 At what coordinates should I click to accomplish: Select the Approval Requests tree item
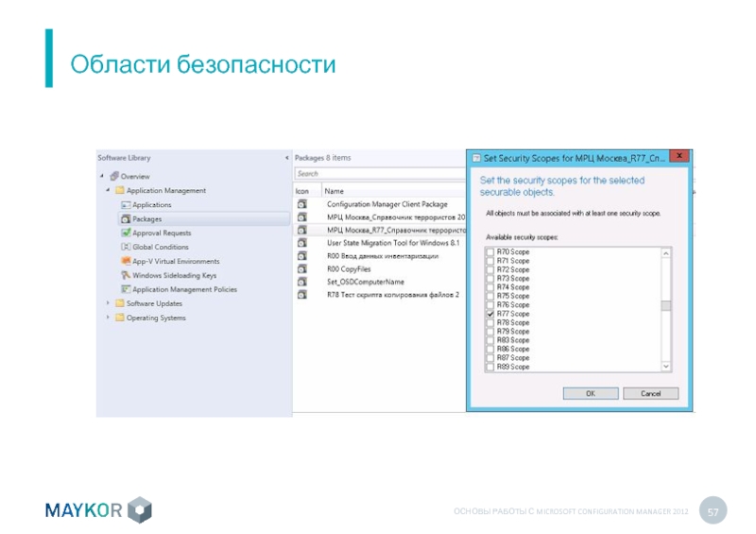[162, 233]
